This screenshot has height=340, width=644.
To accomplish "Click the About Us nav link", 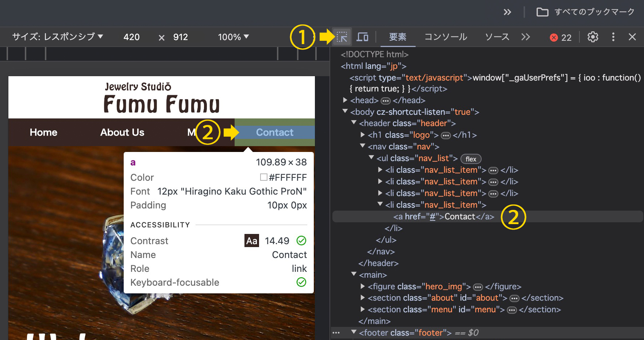I will click(x=122, y=132).
